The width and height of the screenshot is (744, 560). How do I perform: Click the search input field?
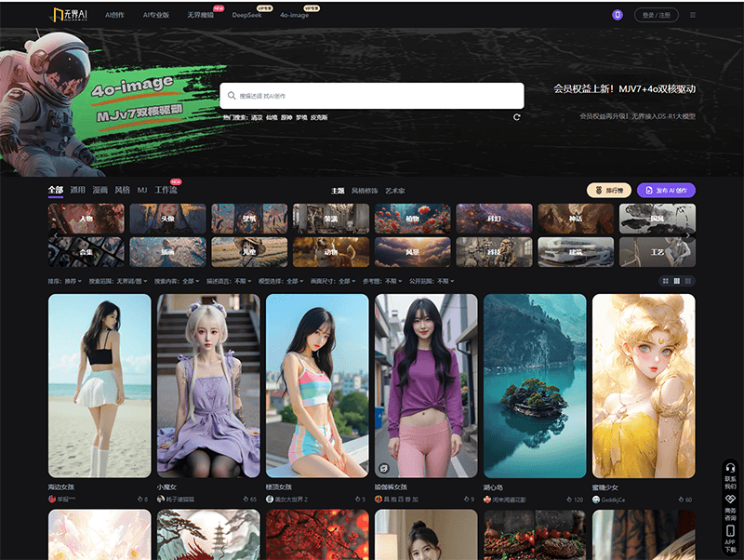(x=372, y=96)
